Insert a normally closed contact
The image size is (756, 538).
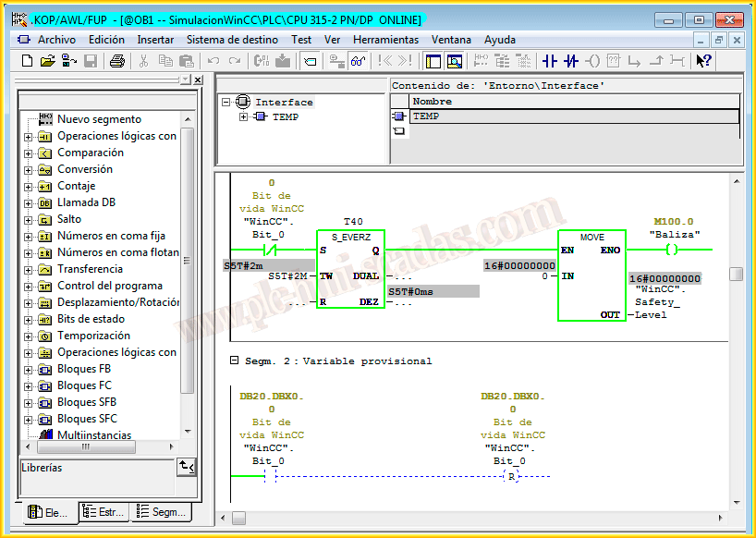[x=571, y=61]
